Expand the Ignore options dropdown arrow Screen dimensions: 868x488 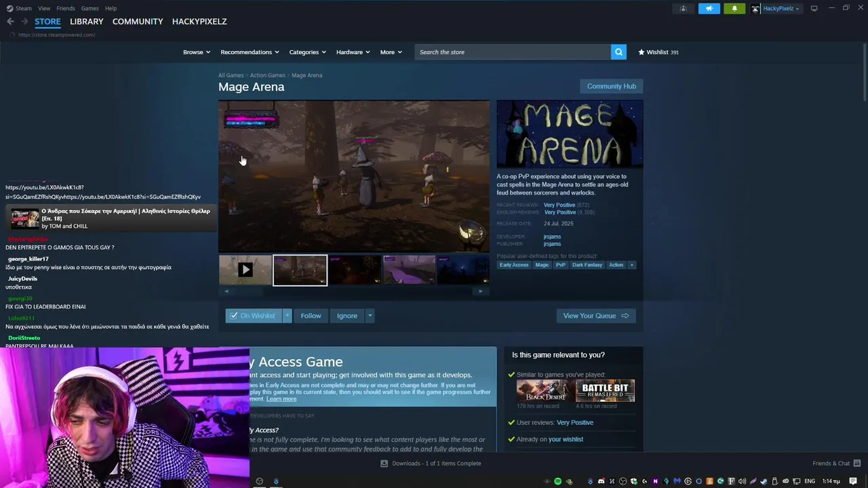tap(370, 316)
